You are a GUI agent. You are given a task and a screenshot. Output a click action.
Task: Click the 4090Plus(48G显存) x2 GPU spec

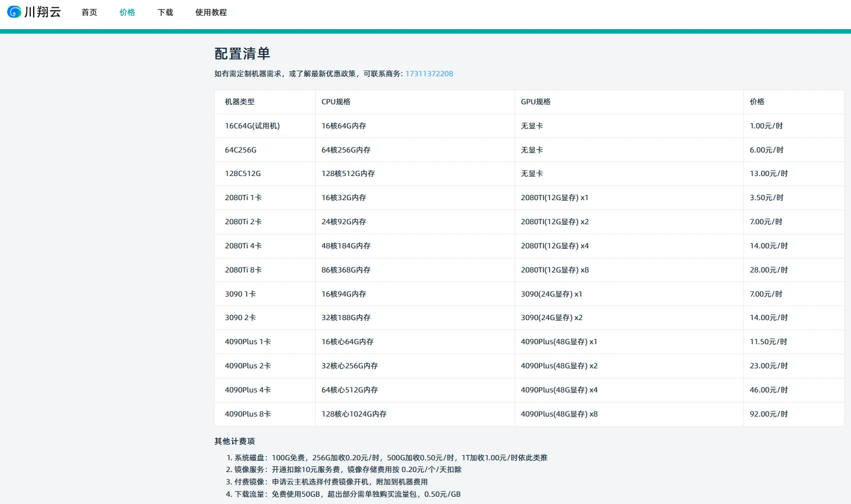[x=559, y=366]
